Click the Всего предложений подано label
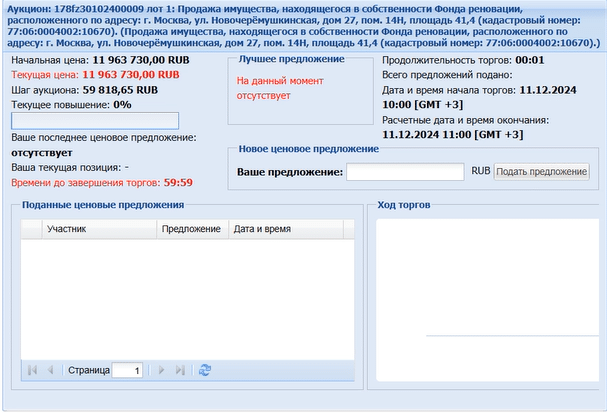The width and height of the screenshot is (607, 413). (447, 75)
